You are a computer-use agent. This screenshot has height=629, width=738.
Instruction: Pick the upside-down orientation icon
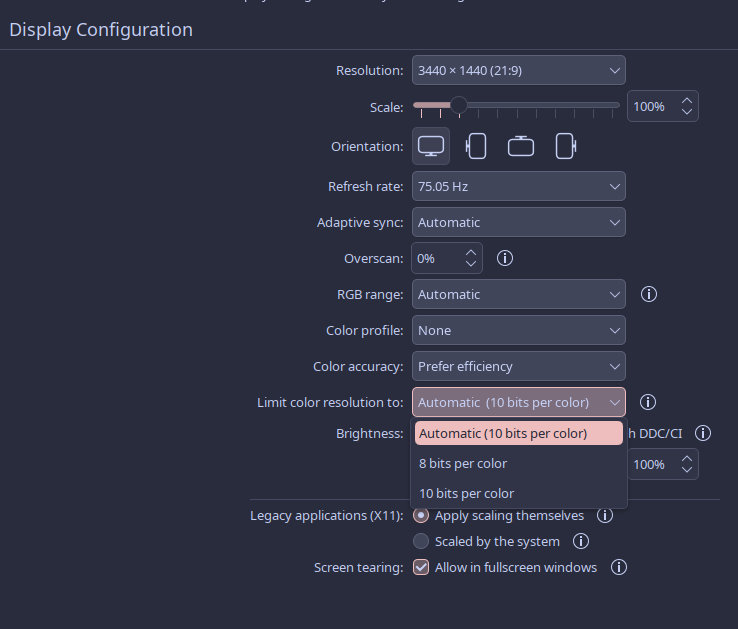coord(521,146)
